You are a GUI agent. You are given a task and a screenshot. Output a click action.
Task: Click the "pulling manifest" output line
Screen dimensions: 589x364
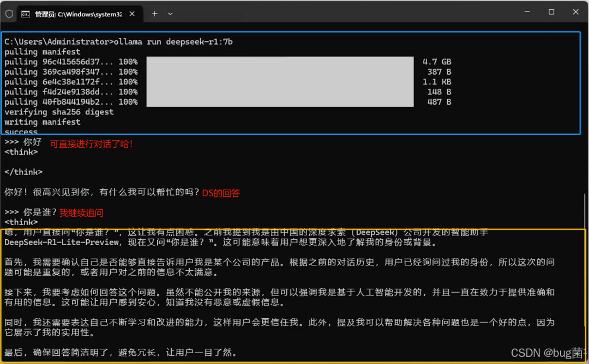[43, 52]
